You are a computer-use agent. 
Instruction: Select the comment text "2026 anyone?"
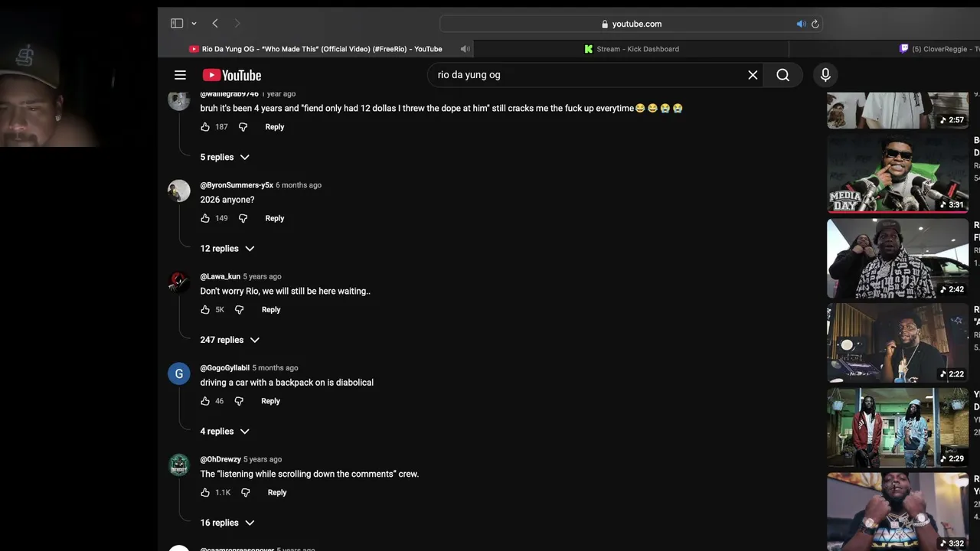point(227,200)
